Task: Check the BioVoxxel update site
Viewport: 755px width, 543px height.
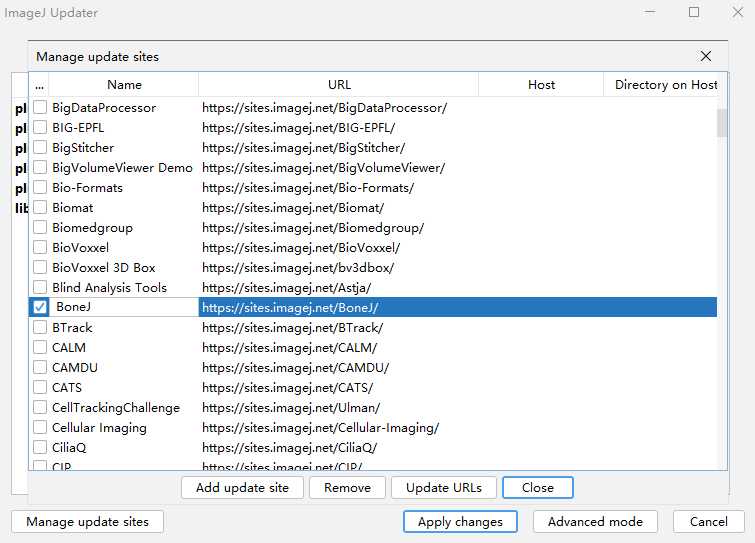Action: point(40,247)
